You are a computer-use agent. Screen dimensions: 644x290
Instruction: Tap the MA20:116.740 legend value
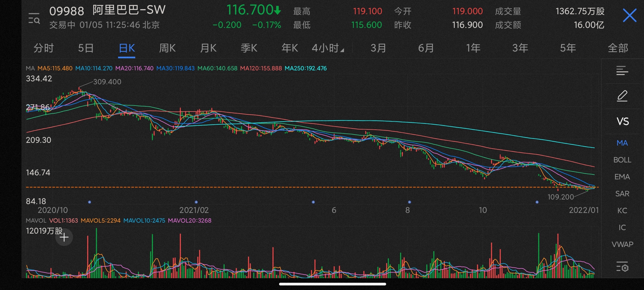point(134,68)
